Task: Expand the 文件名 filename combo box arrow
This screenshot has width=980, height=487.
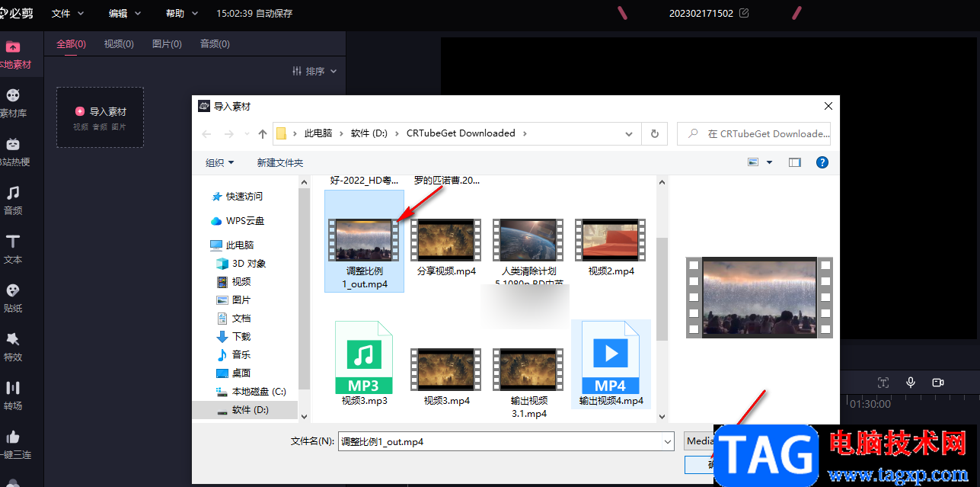Action: click(668, 441)
